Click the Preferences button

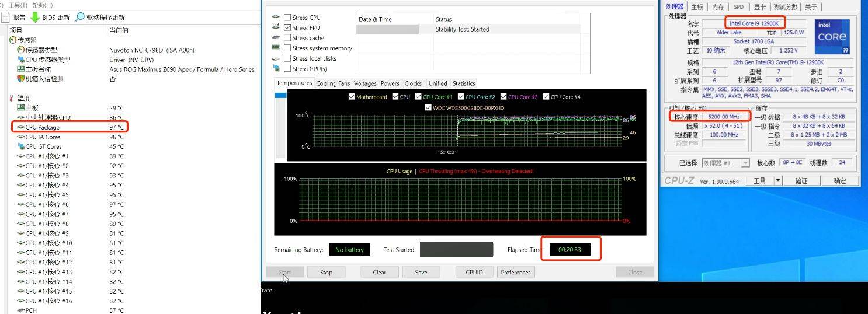coord(516,273)
